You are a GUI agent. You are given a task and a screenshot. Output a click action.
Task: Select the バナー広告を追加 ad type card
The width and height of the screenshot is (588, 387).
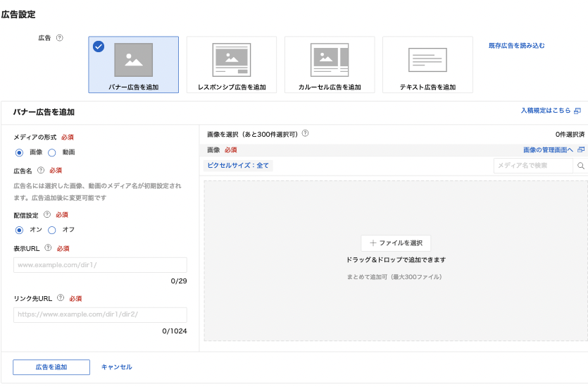click(x=133, y=65)
